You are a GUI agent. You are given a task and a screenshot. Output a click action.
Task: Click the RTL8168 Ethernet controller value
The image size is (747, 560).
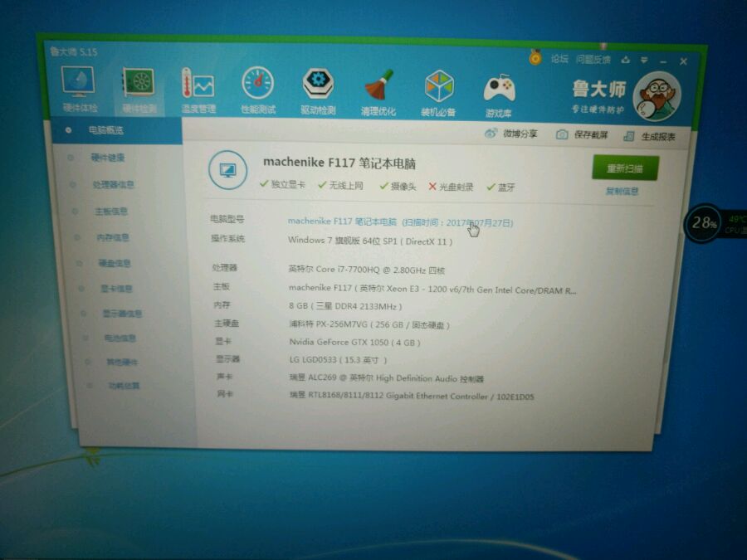[x=412, y=396]
